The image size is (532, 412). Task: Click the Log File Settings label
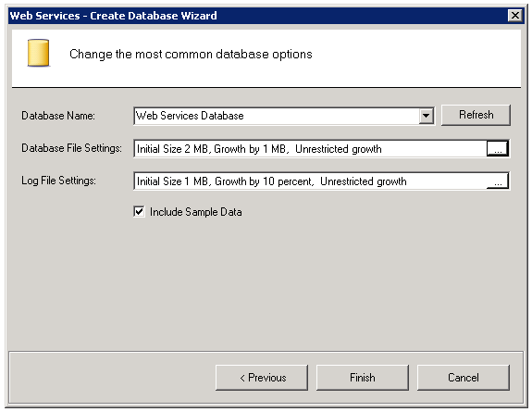(58, 181)
